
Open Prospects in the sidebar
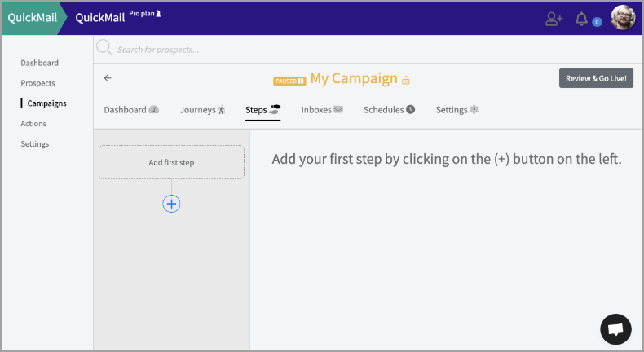point(37,83)
